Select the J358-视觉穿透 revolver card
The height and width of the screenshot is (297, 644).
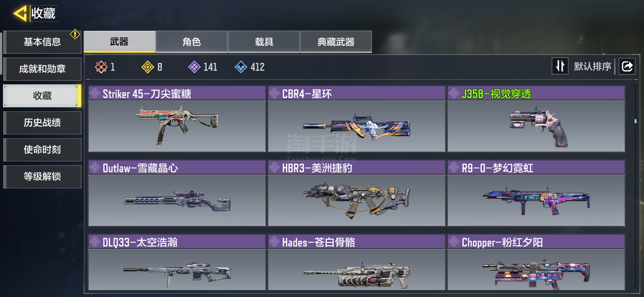pyautogui.click(x=536, y=119)
